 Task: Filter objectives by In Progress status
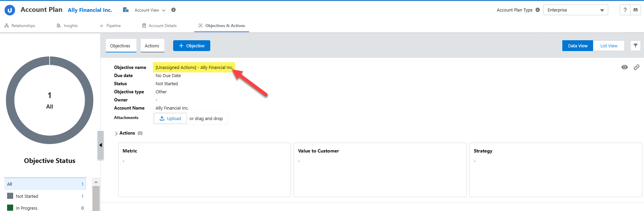45,208
